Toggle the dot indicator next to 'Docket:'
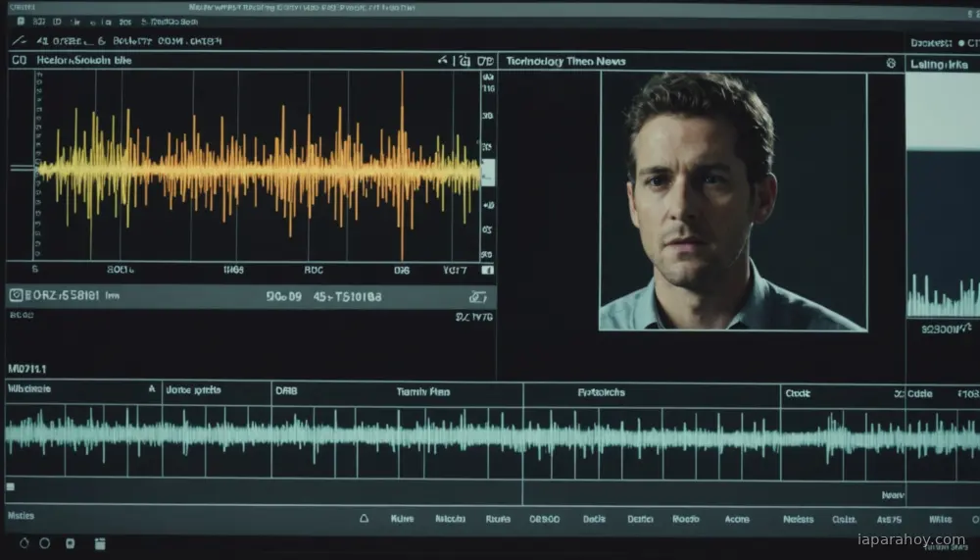980x560 pixels. [x=961, y=43]
